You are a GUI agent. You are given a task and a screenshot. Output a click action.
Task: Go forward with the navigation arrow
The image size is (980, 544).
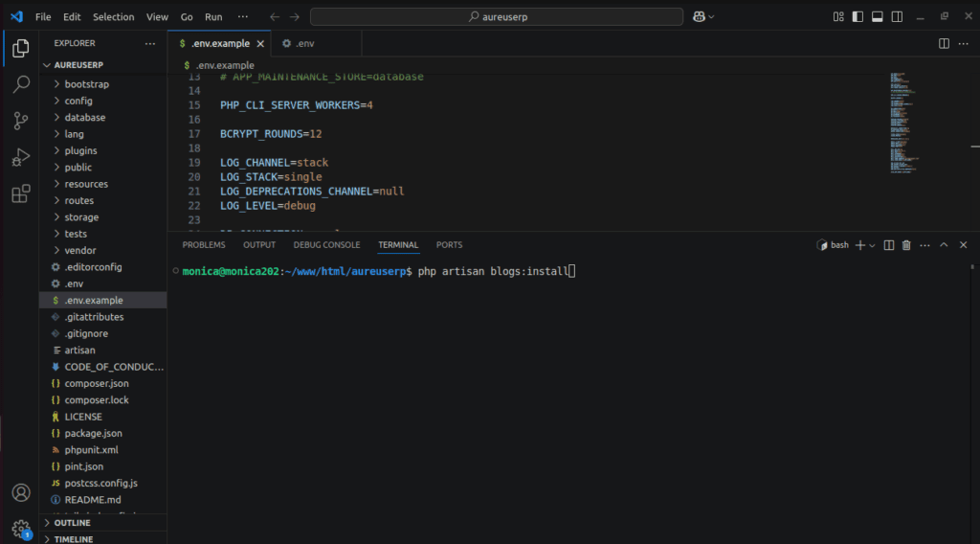pos(295,17)
